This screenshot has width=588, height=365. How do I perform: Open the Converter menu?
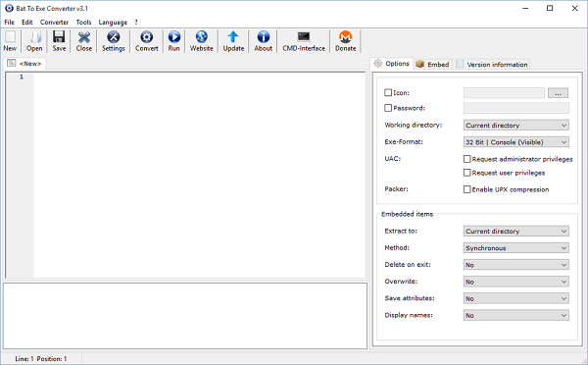(54, 23)
